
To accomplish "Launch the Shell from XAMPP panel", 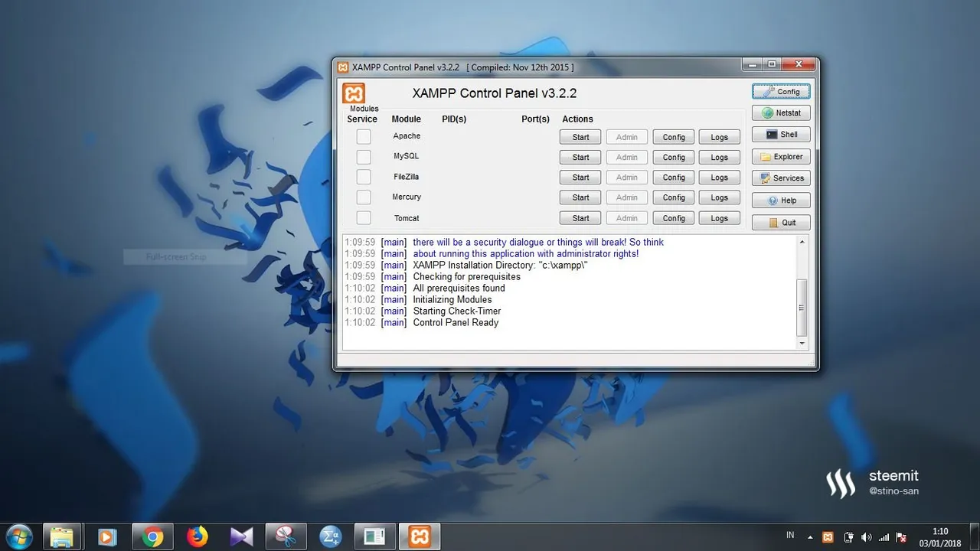I will coord(781,134).
